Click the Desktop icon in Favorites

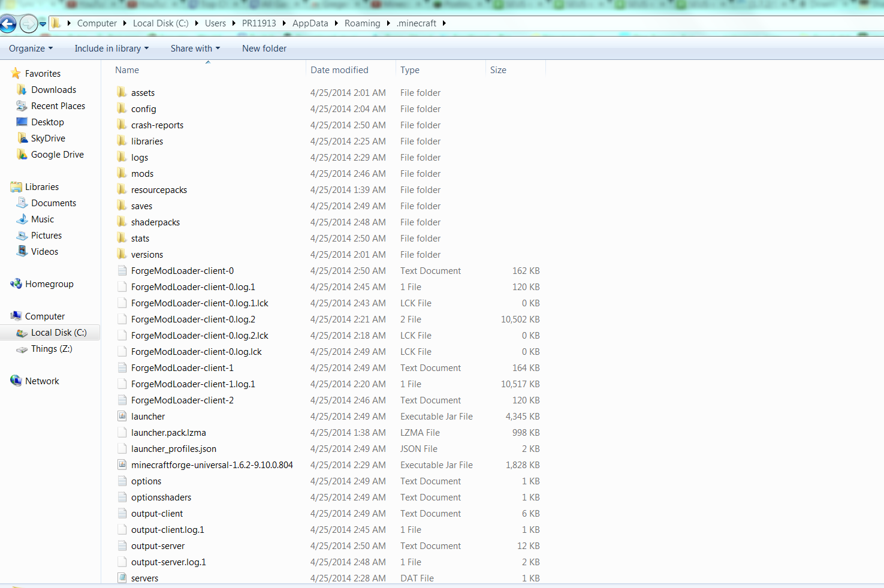point(22,122)
